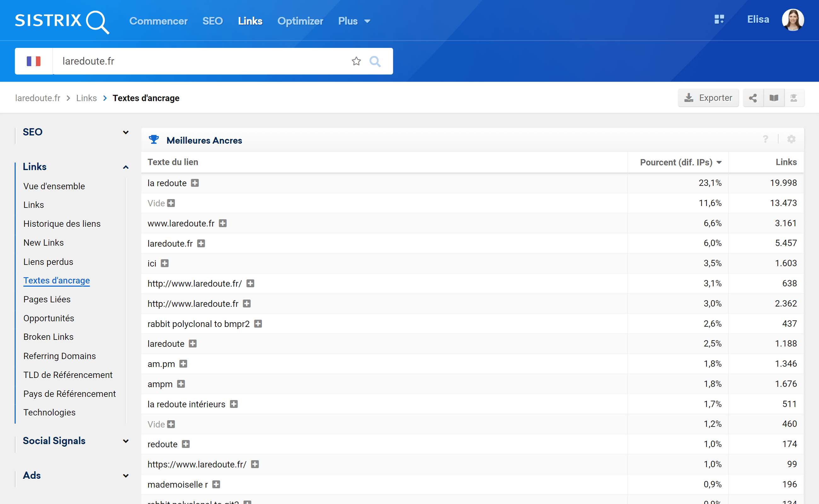Open the Commencer tab
Image resolution: width=819 pixels, height=504 pixels.
coord(158,21)
